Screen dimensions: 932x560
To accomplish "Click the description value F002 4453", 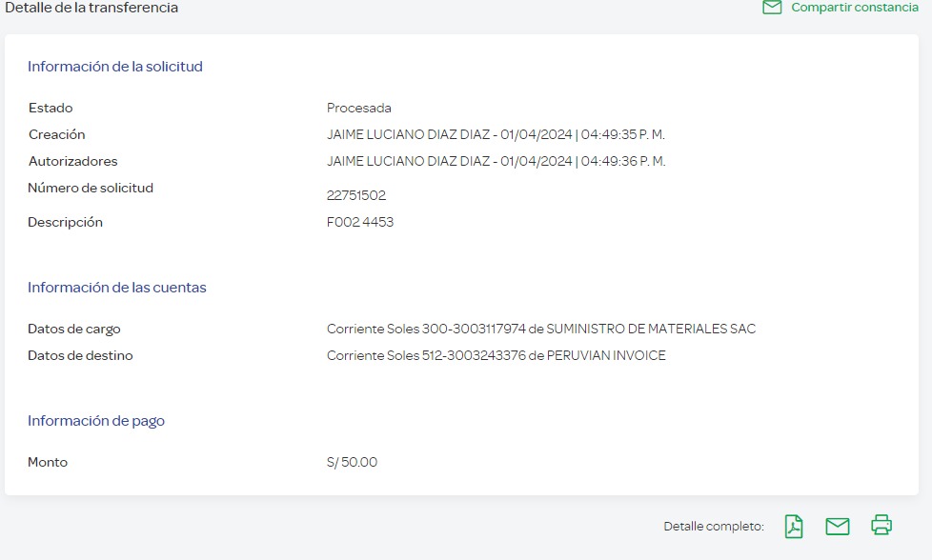I will coord(360,223).
